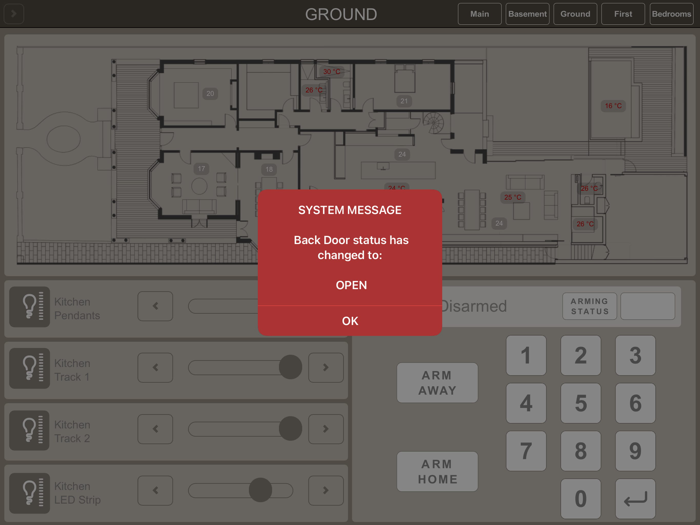Dismiss the system message with OK
Screen dimensions: 700x525
coord(350,321)
